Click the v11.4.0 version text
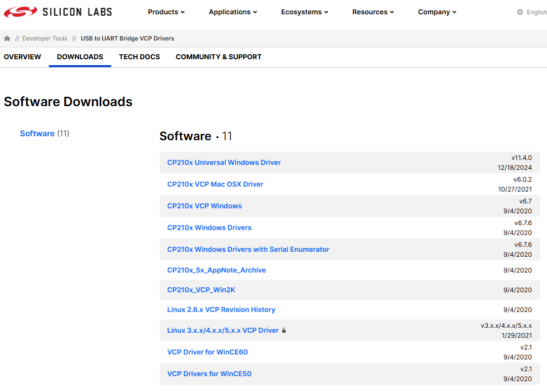 click(x=521, y=158)
